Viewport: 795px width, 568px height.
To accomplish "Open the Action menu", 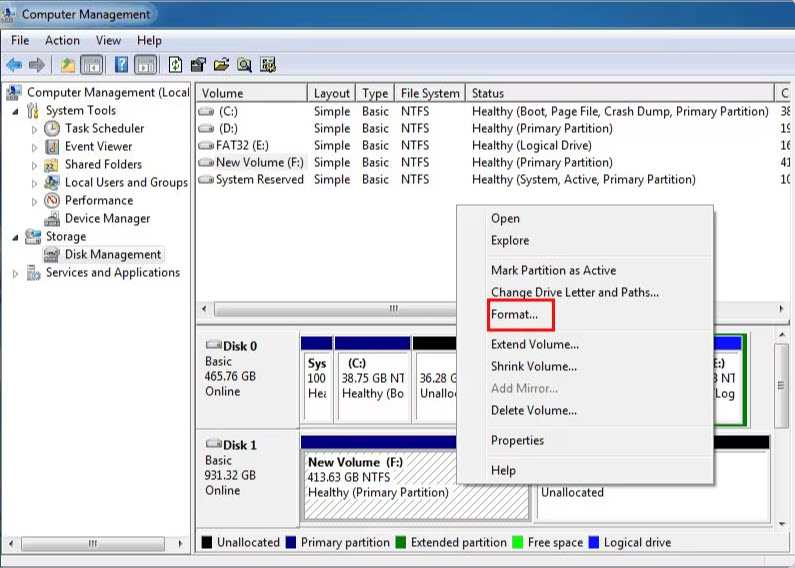I will 62,40.
